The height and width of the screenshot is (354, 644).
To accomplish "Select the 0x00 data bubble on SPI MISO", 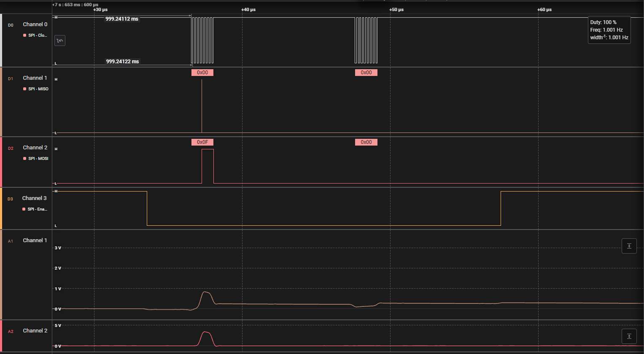I will tap(202, 72).
